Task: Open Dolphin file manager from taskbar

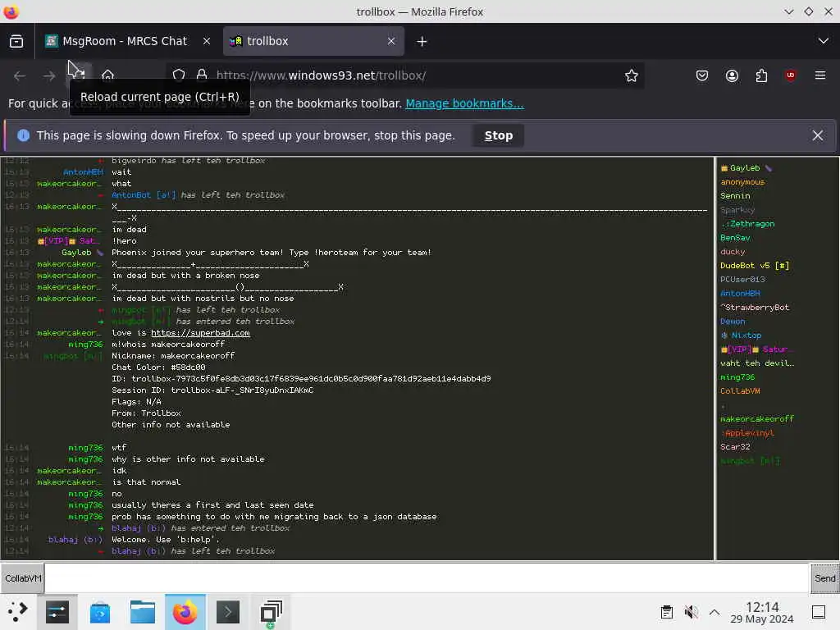Action: click(143, 612)
